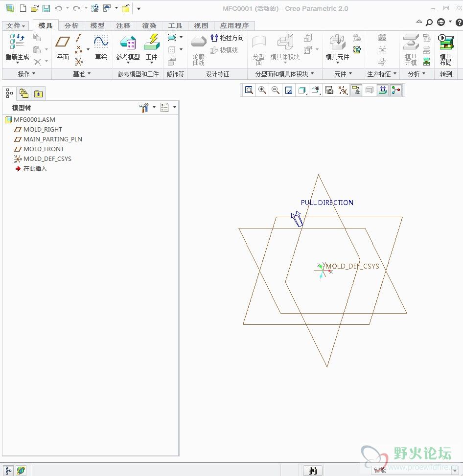Viewport: 463px width, 476px height.
Task: Click the Save disk icon
Action: coord(46,8)
